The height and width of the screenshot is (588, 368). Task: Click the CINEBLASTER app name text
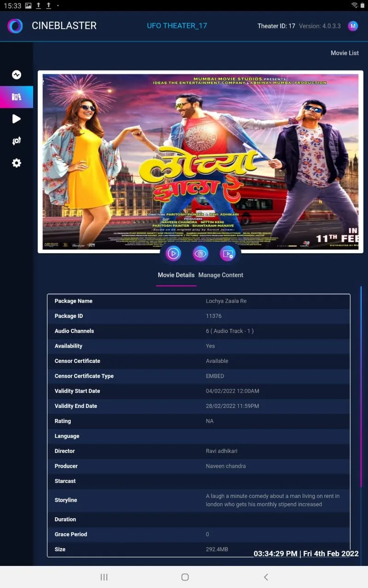[x=64, y=26]
